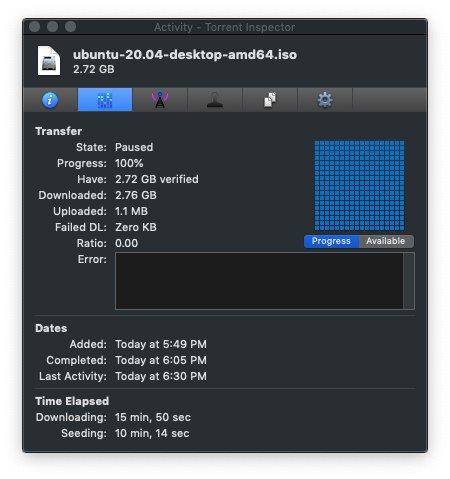Screen dimensions: 450x479
Task: Zoom the Torrent Inspector window
Action: (x=70, y=27)
